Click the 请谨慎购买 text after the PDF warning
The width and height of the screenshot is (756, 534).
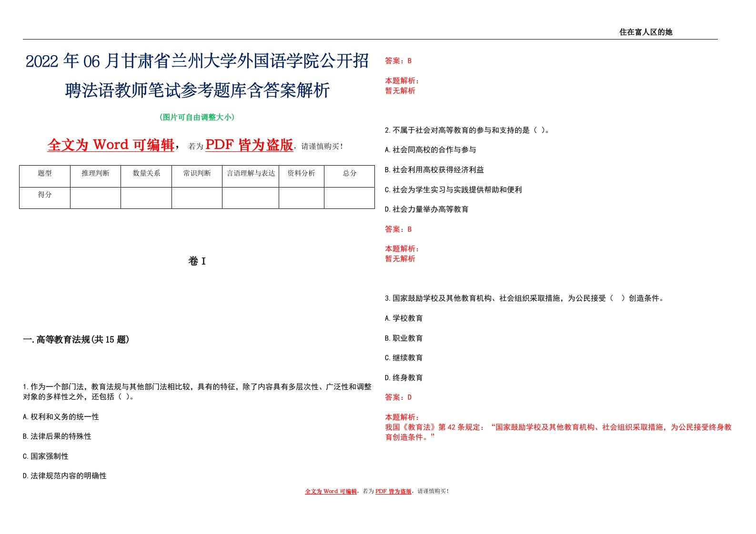(322, 147)
